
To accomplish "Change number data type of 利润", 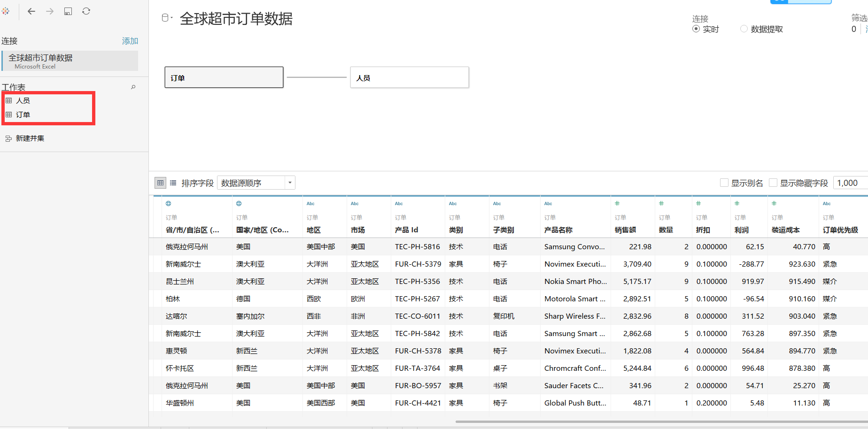I will 737,204.
